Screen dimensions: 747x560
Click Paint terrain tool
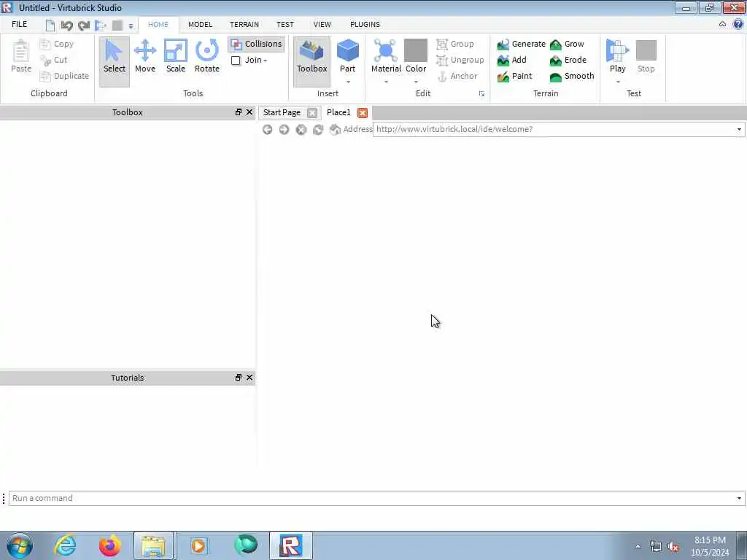pos(514,76)
